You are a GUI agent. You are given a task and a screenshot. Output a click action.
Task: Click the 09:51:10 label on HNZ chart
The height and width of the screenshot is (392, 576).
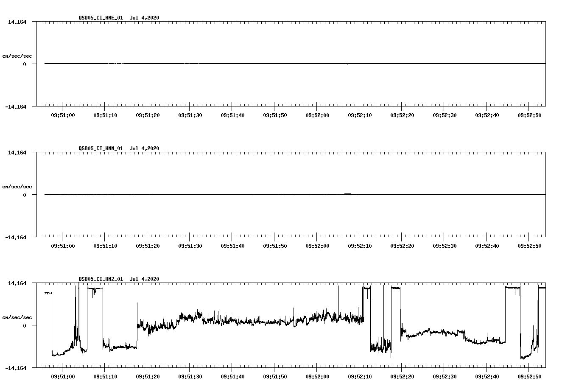tap(105, 376)
